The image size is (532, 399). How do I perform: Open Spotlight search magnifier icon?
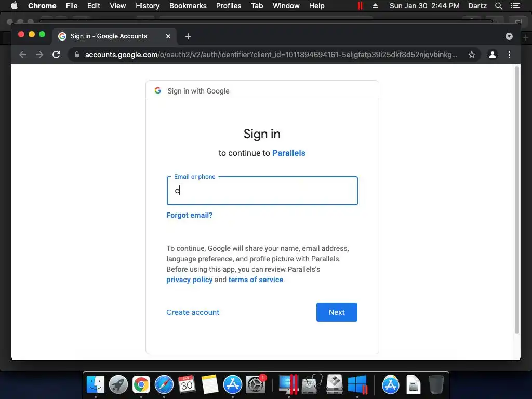(x=498, y=6)
